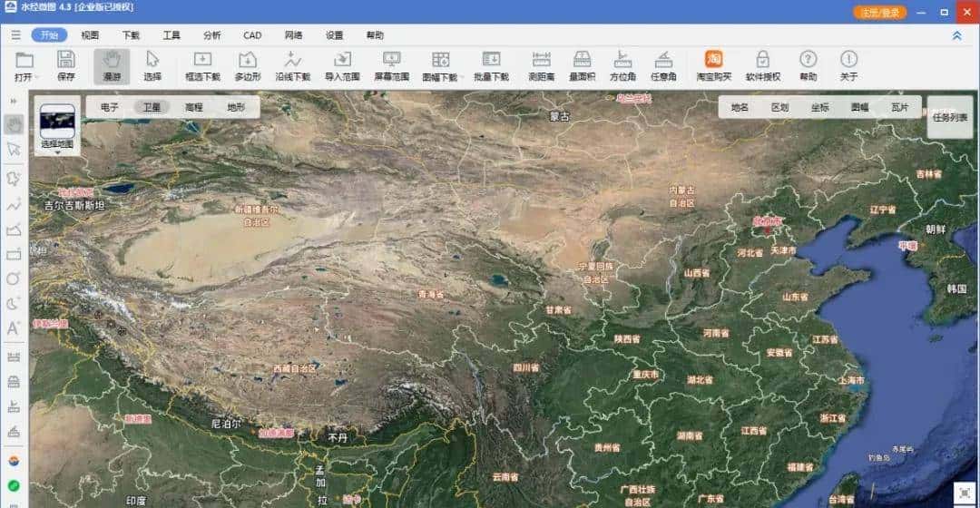Click the 选择地图 map thumbnail
The image size is (980, 508).
pyautogui.click(x=57, y=121)
